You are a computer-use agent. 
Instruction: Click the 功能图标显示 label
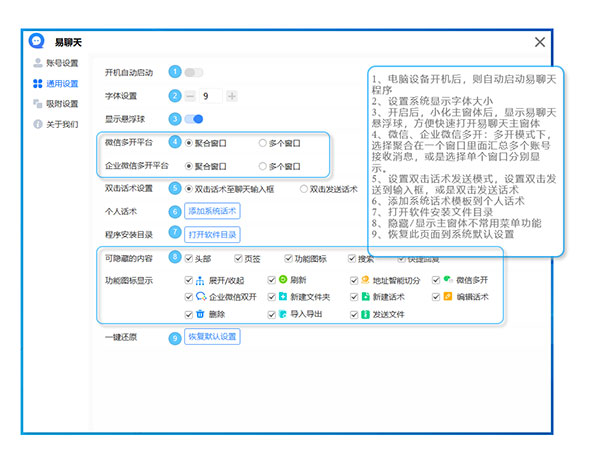tap(129, 281)
